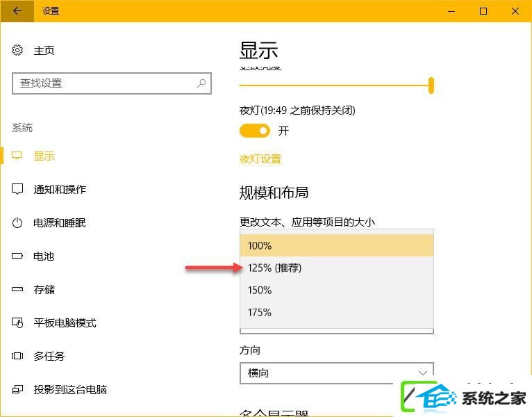Screen dimensions: 532x417
Task: Choose 150% scaling option
Action: [337, 291]
